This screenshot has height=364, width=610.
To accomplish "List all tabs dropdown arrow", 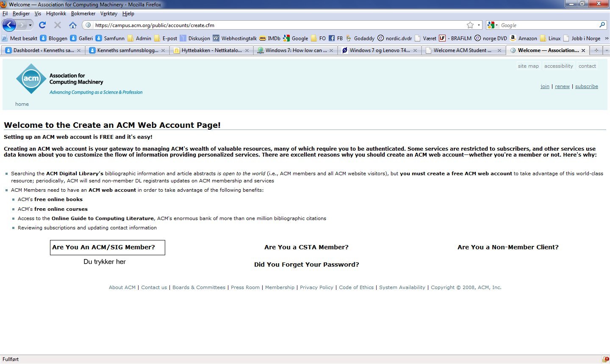I will click(606, 50).
